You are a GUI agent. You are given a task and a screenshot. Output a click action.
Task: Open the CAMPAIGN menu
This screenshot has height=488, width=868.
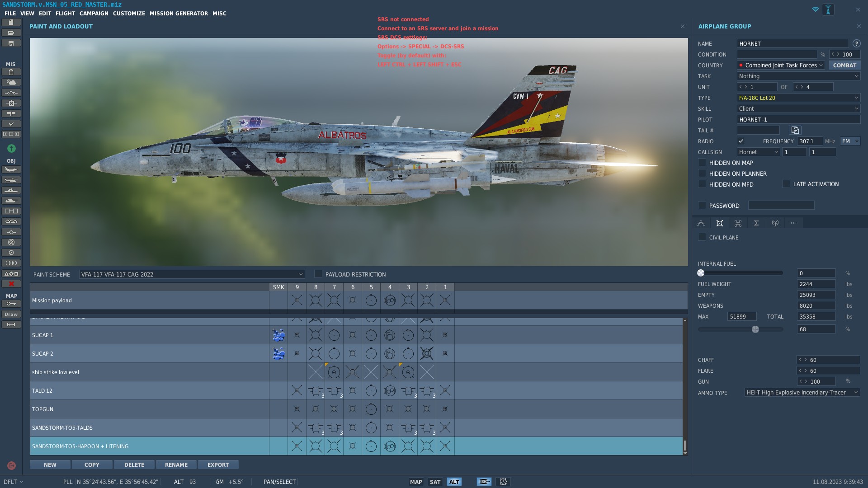point(94,14)
